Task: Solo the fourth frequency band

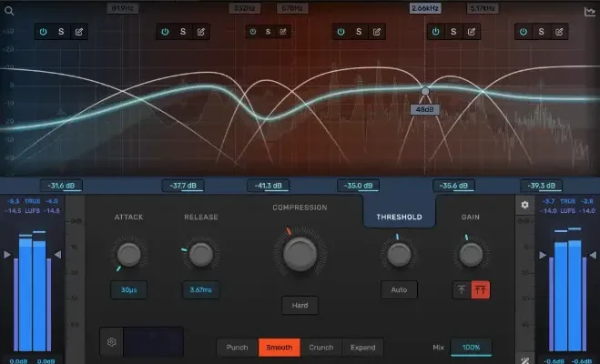Action: (359, 32)
